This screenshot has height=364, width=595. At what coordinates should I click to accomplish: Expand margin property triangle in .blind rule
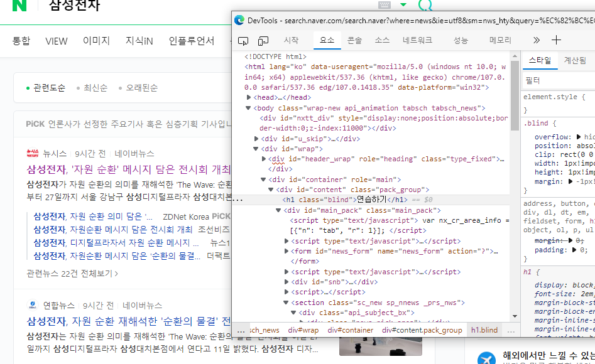coord(570,181)
